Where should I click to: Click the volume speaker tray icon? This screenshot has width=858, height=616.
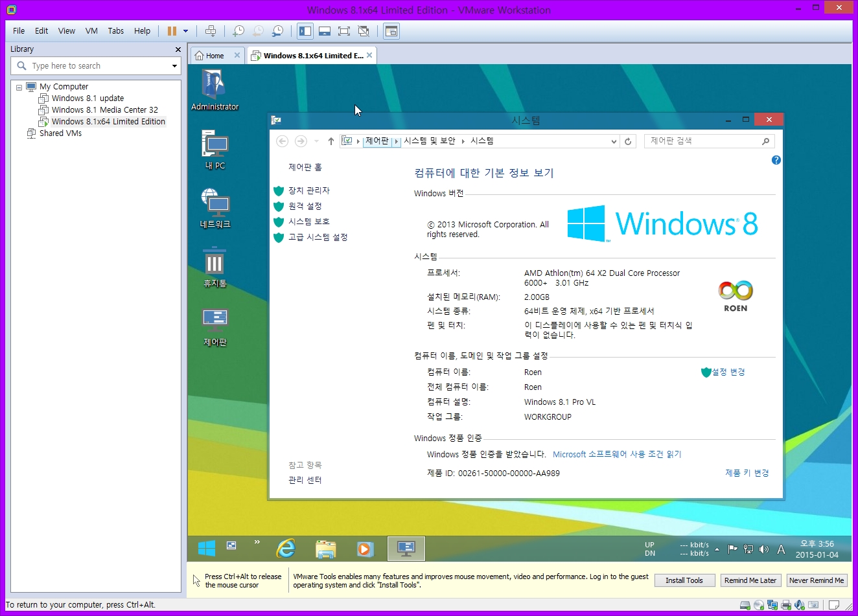click(x=764, y=549)
